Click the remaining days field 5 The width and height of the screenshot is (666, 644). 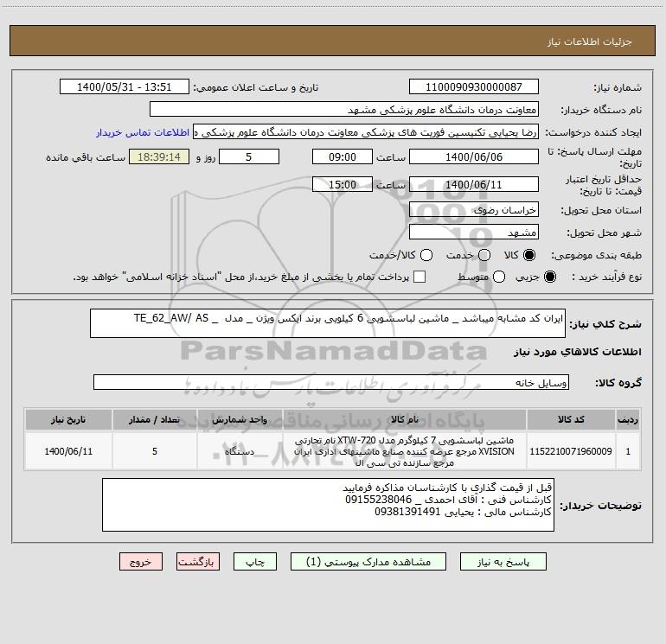249,156
